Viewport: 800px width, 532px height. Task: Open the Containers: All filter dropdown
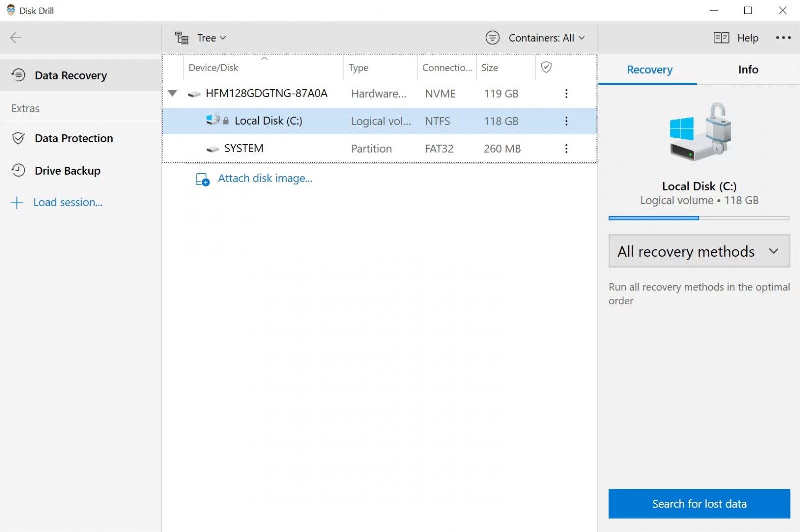(535, 38)
